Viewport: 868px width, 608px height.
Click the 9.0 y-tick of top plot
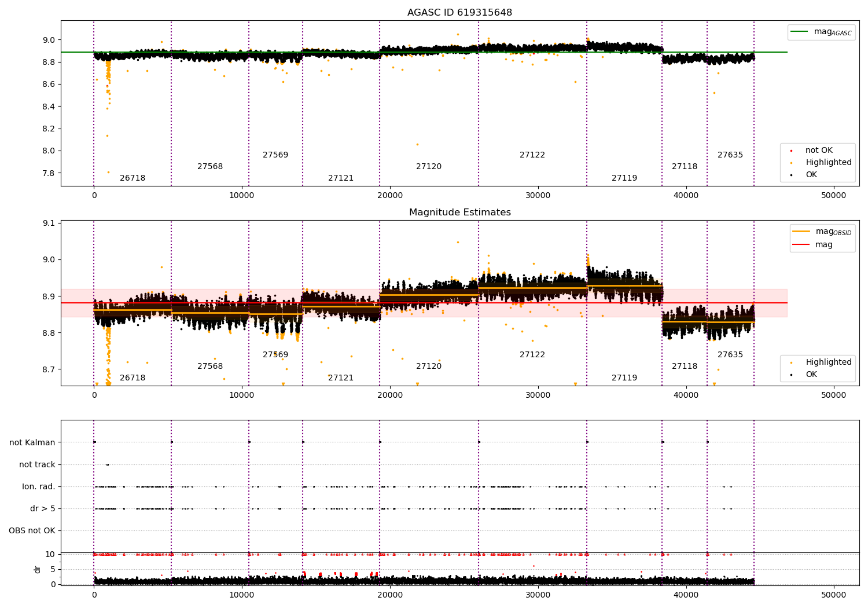(49, 40)
